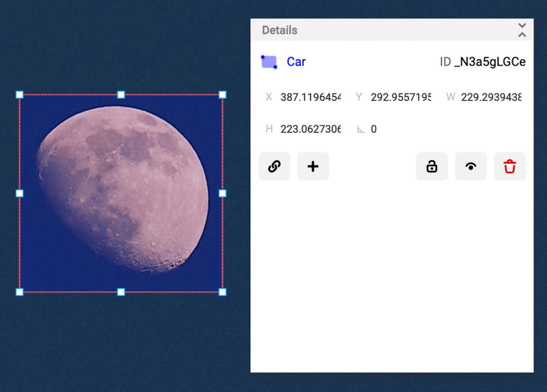Open the Car class label
Image resolution: width=547 pixels, height=392 pixels.
click(296, 61)
